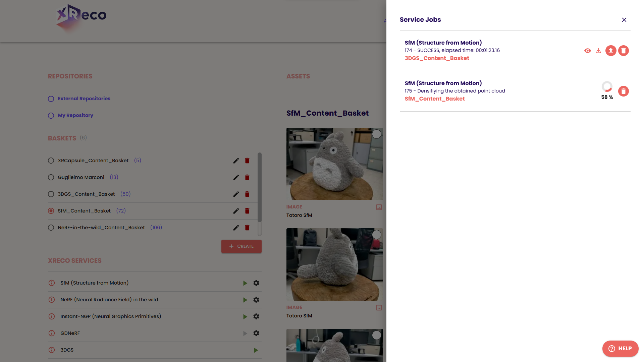Close the Service Jobs panel
644x362 pixels.
(x=624, y=20)
